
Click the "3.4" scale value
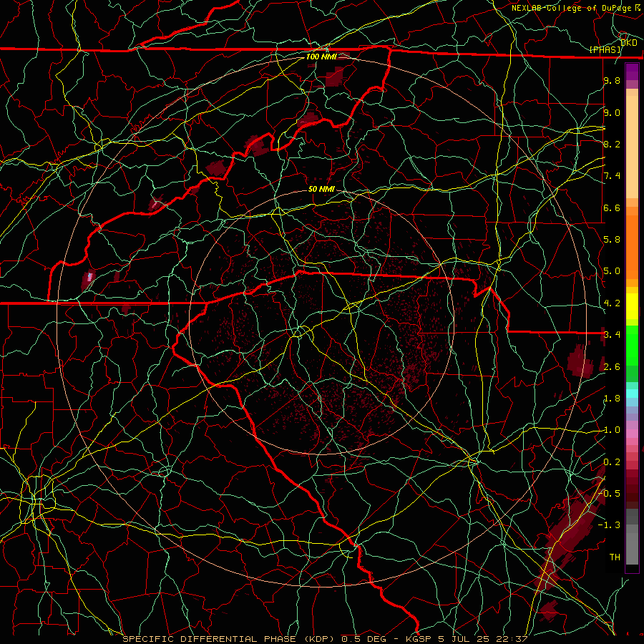point(612,335)
